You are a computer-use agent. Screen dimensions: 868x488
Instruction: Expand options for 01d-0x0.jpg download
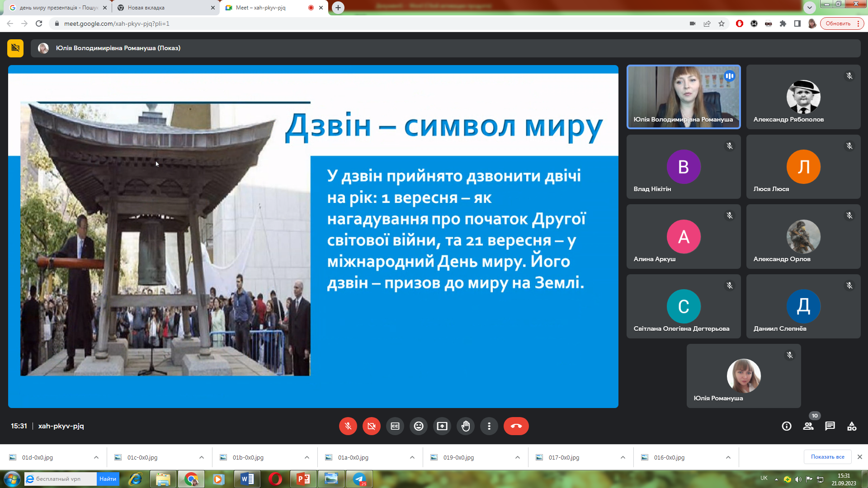(96, 457)
